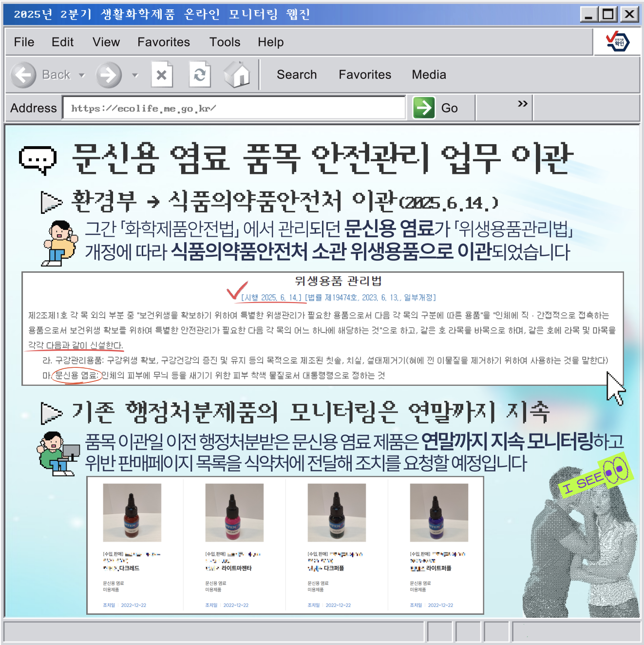Click 조치일 2022-12-22 under 라이트퍼플
The image size is (644, 645).
point(432,605)
